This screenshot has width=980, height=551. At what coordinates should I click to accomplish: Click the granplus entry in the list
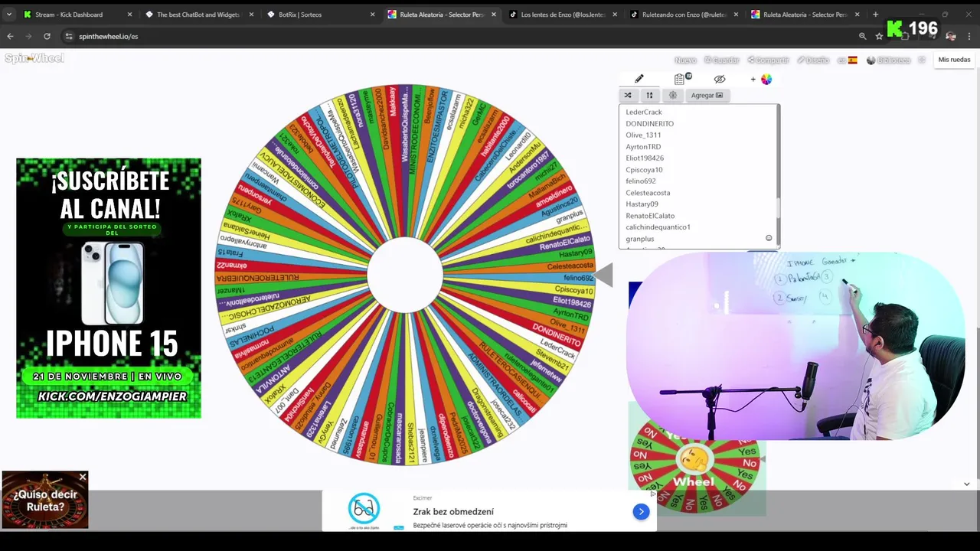pyautogui.click(x=639, y=239)
